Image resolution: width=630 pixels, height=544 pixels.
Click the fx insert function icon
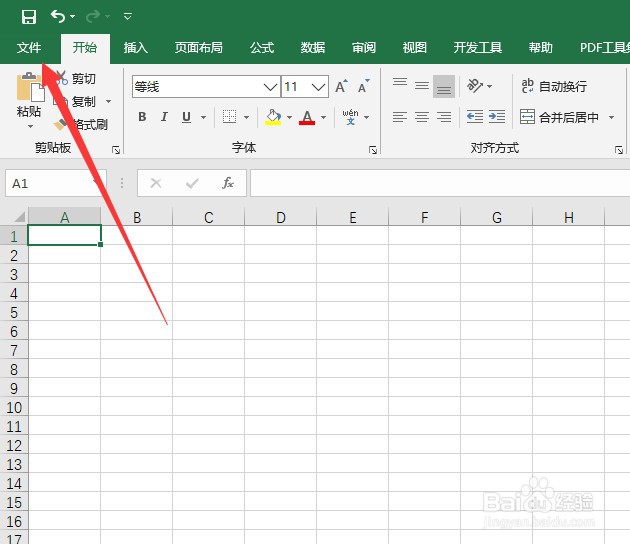point(228,183)
